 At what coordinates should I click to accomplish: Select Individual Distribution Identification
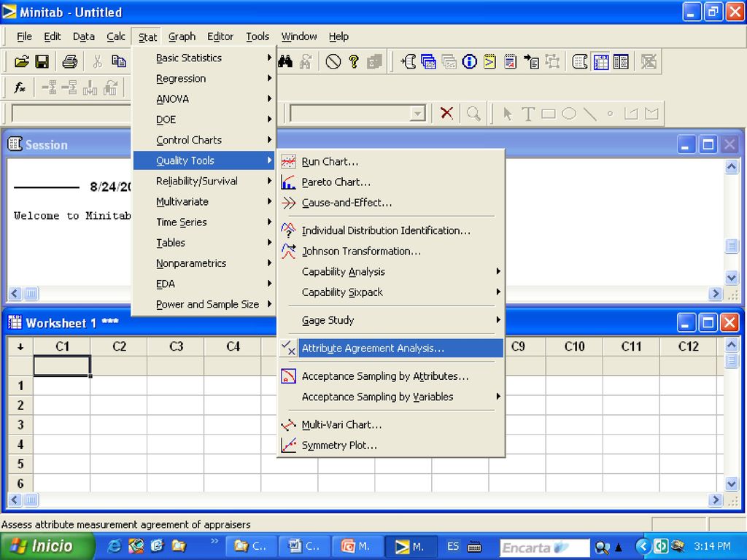click(390, 231)
